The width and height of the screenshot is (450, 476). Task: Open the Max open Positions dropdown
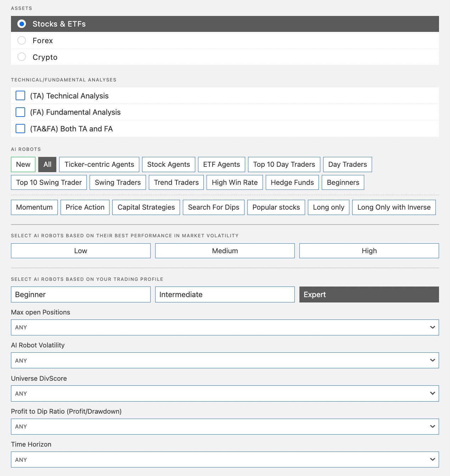[225, 327]
